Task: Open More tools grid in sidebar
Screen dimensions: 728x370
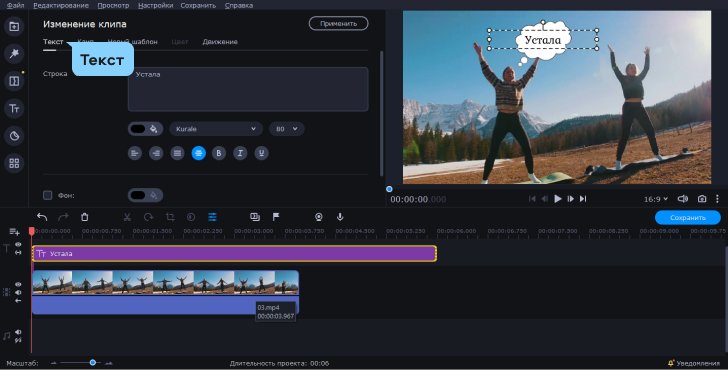Action: pos(14,163)
